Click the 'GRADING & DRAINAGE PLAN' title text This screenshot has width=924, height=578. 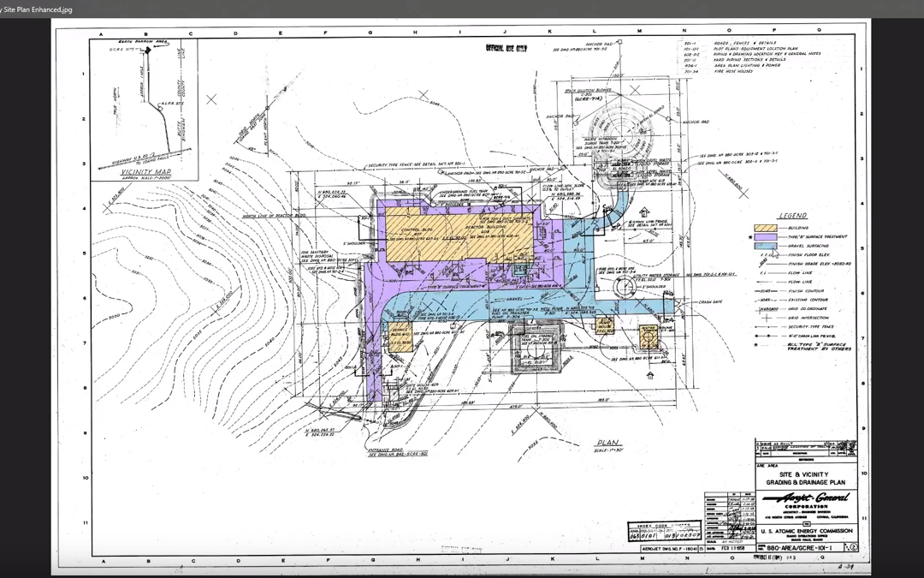[x=806, y=482]
